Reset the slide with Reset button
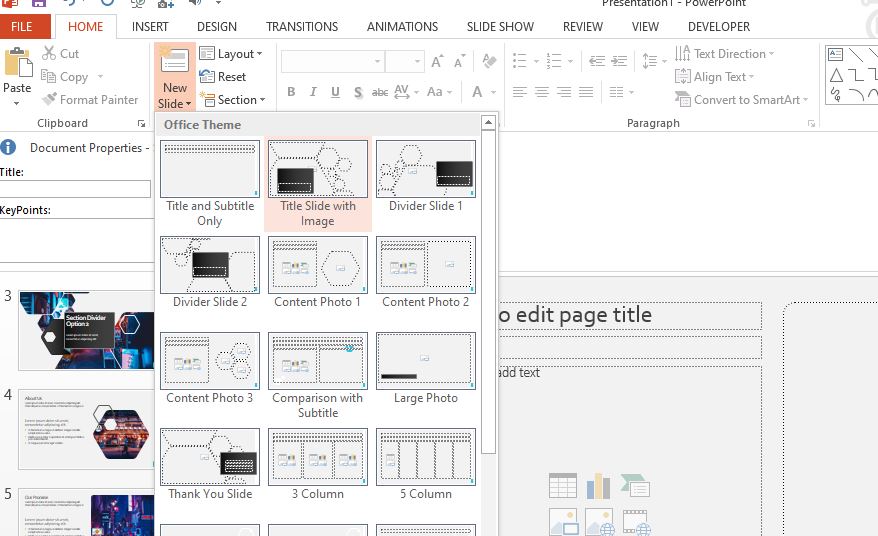 (223, 77)
